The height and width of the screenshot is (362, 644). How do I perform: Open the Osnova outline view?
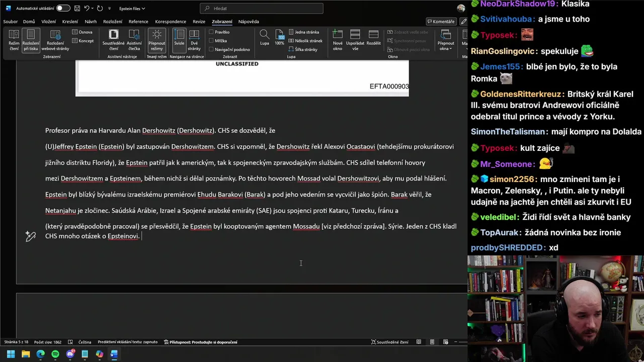(x=83, y=32)
